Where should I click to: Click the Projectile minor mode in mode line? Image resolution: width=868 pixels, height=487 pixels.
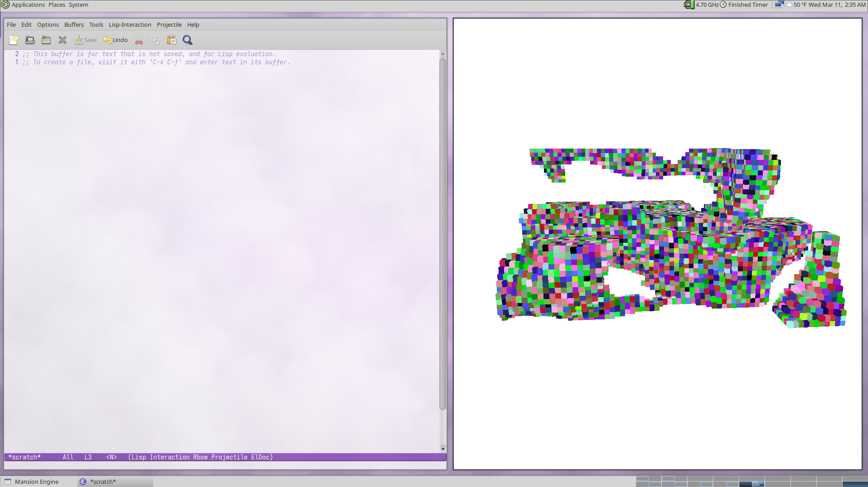tap(229, 457)
